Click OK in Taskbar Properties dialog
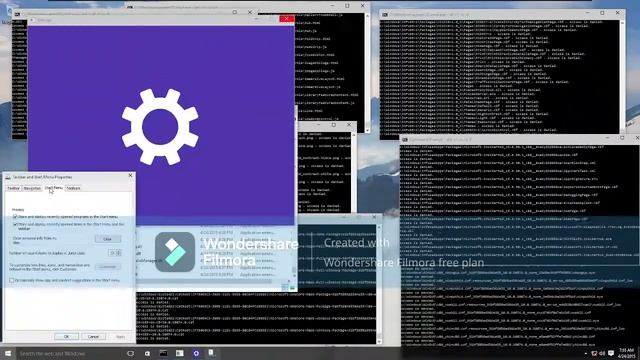 coord(67,337)
